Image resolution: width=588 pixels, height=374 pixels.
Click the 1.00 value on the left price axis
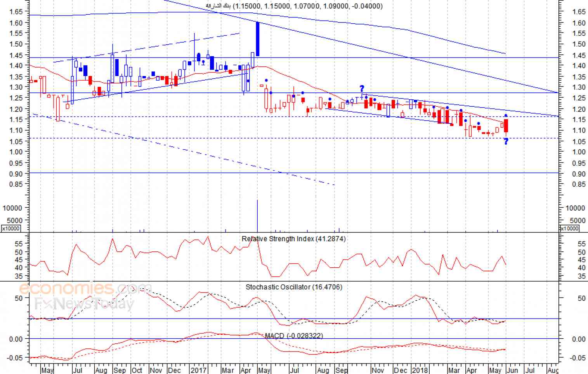[x=16, y=152]
